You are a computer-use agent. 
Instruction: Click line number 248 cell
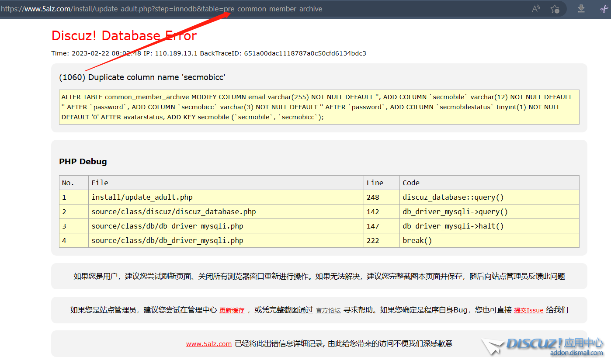coord(382,197)
